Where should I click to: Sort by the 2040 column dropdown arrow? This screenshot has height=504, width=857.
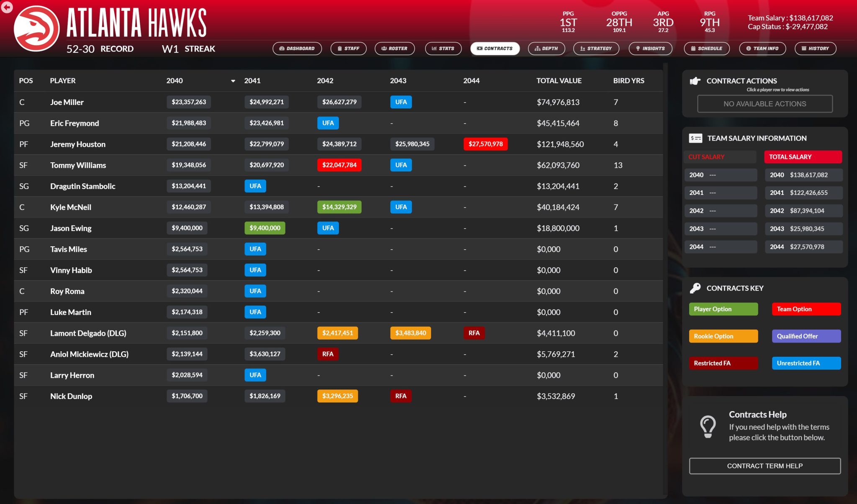pyautogui.click(x=233, y=81)
